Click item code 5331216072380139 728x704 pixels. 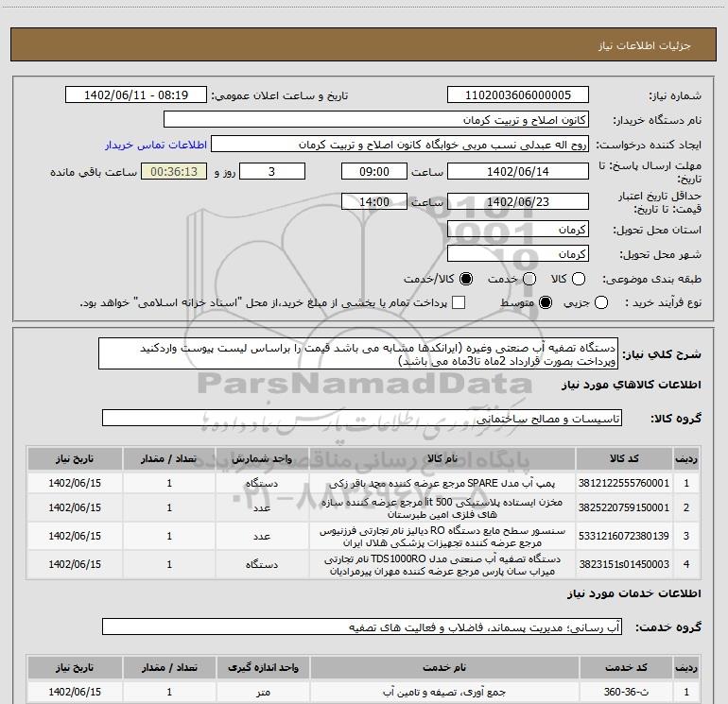tap(624, 536)
